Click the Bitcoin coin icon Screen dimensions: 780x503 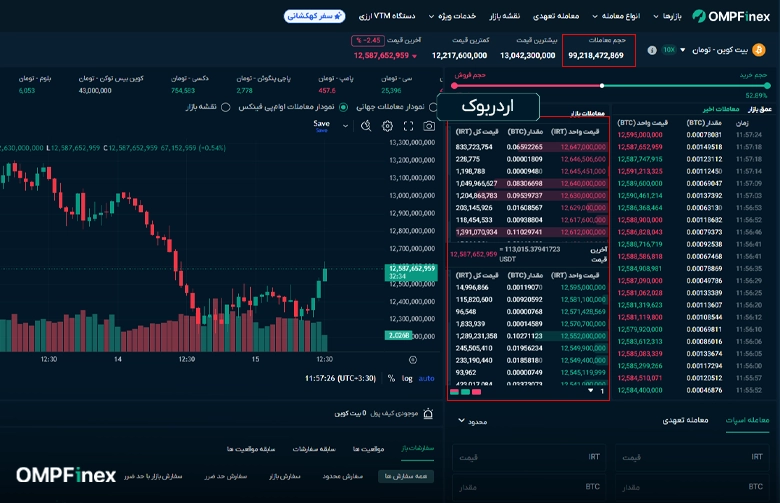point(759,49)
